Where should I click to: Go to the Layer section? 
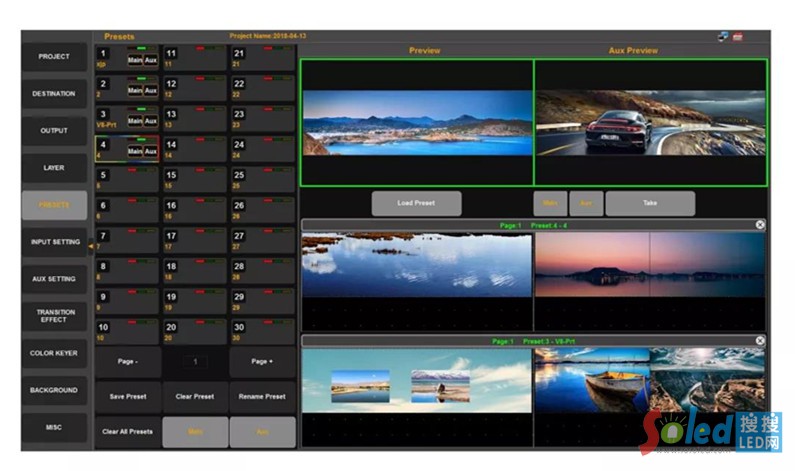[54, 168]
